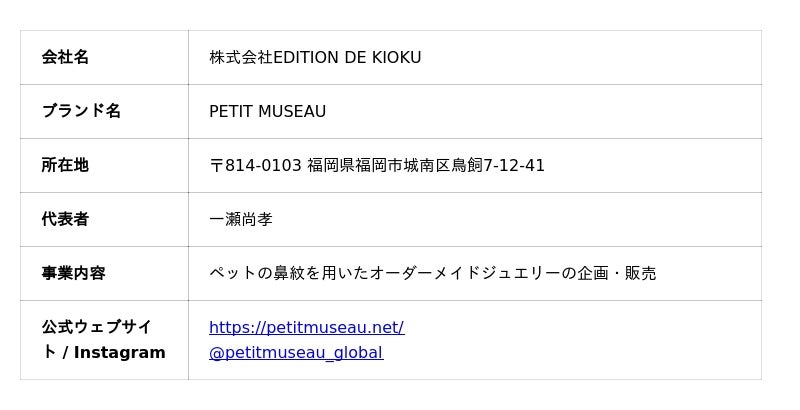Click the ブランド名 header cell
Image resolution: width=800 pixels, height=410 pixels.
(x=81, y=111)
